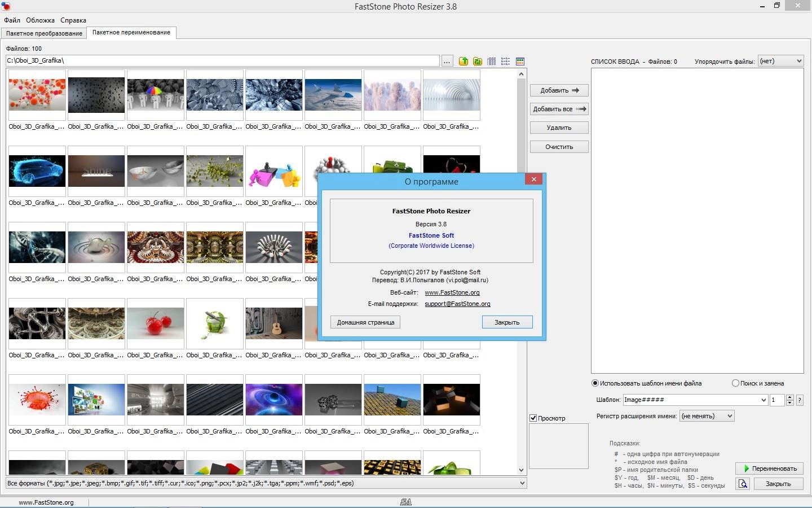
Task: Select the white arched tunnel thumbnail
Action: point(452,95)
